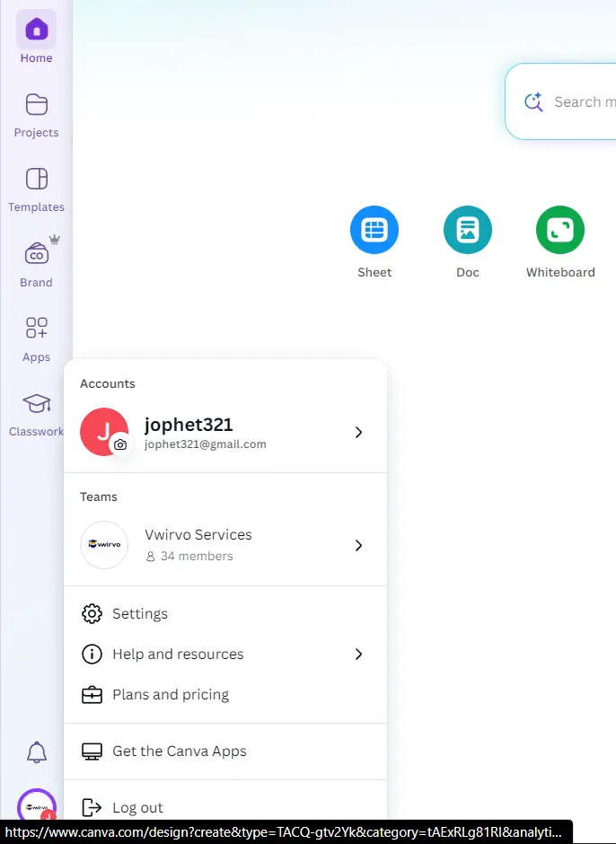Image resolution: width=616 pixels, height=844 pixels.
Task: Click the Settings gear icon
Action: 92,613
